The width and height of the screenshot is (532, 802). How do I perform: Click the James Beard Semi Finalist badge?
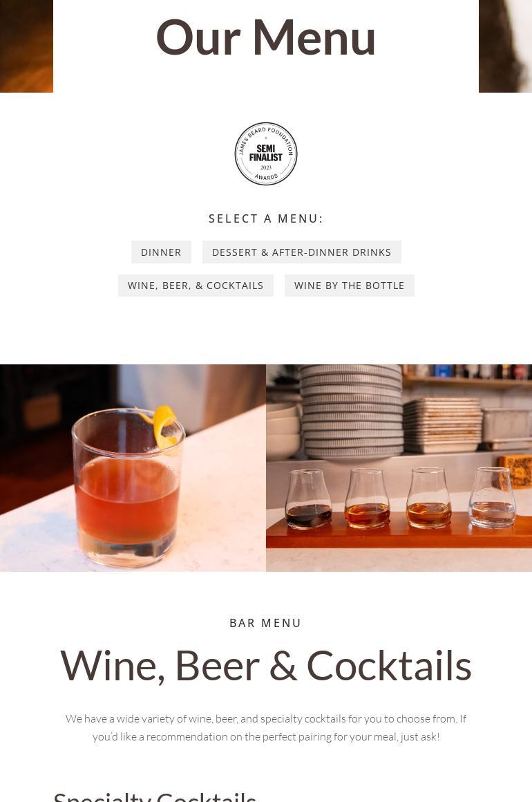pos(266,153)
